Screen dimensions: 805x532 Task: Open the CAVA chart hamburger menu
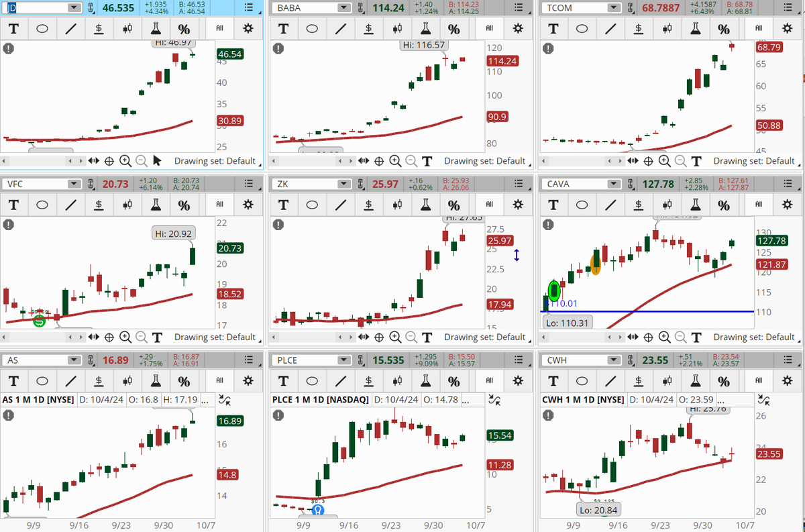click(x=788, y=184)
